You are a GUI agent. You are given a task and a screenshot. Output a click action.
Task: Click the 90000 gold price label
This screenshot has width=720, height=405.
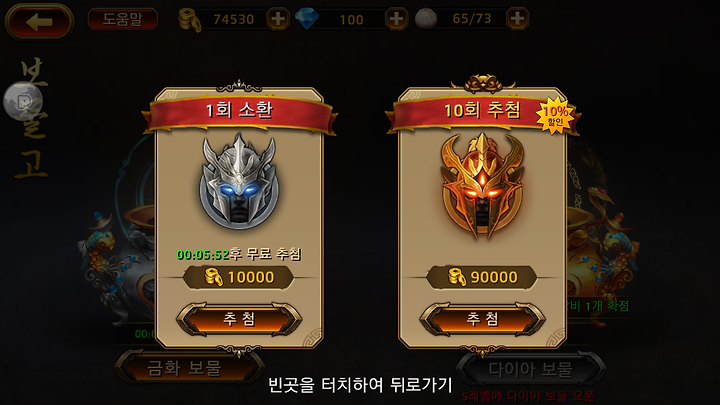pos(482,277)
